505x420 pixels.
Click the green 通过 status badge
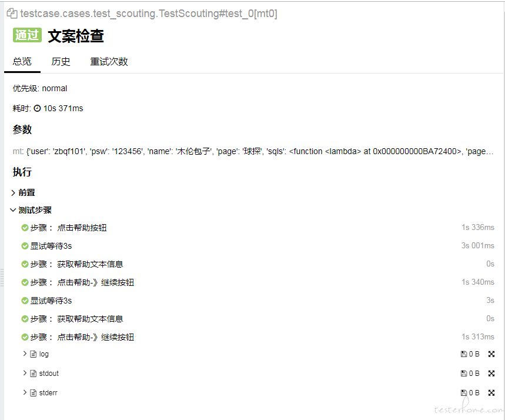tap(26, 36)
